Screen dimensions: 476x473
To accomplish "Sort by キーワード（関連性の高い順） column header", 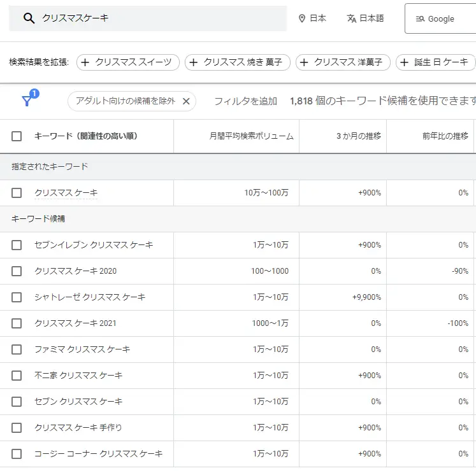I will click(x=85, y=136).
